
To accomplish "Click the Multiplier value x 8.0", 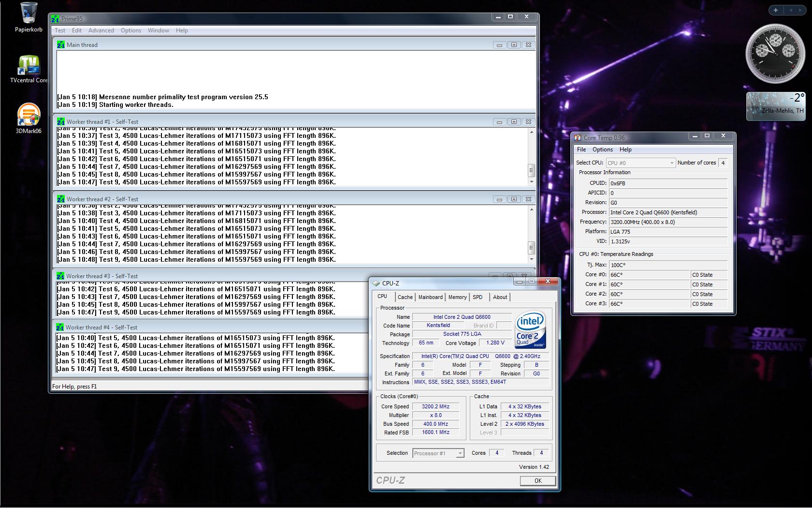I will (435, 416).
